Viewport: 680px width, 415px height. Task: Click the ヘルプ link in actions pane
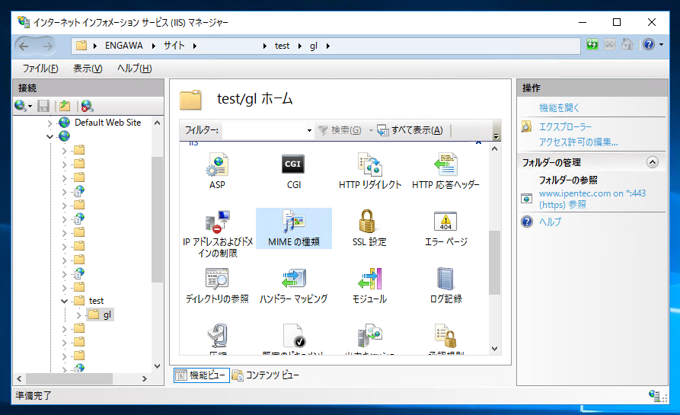[x=550, y=222]
